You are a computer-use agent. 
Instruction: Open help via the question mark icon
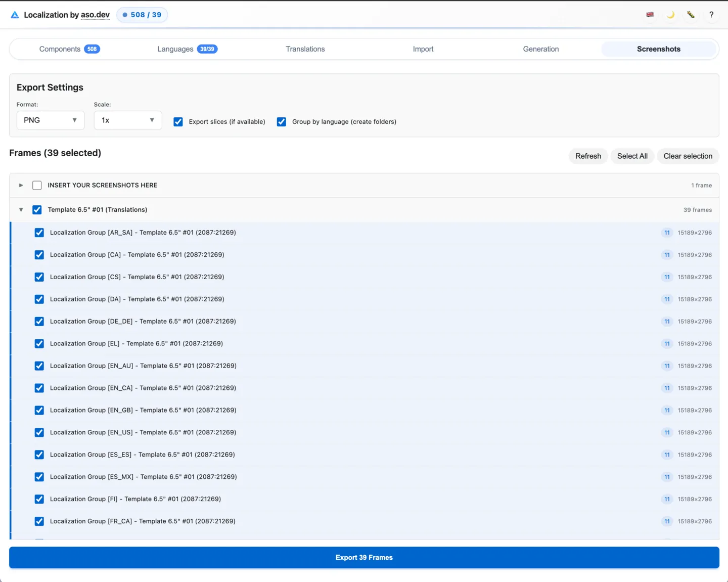click(x=711, y=15)
